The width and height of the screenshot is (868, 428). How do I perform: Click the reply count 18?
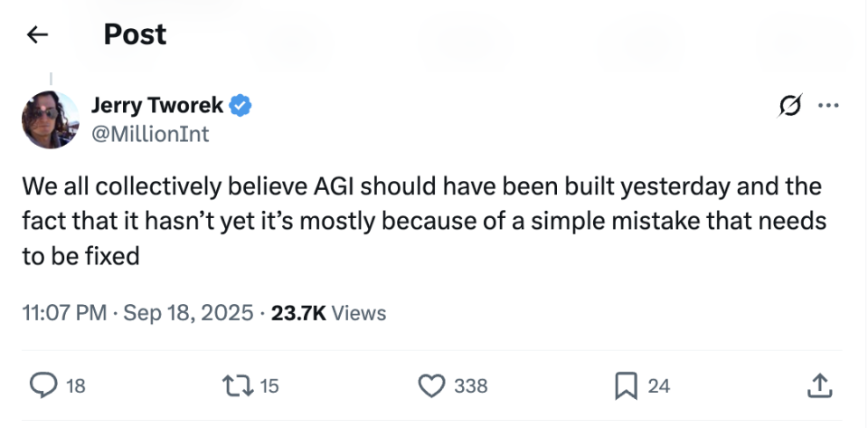76,386
